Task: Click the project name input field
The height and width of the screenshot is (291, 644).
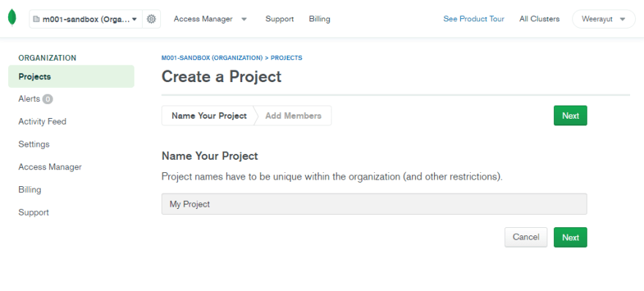Action: 374,205
